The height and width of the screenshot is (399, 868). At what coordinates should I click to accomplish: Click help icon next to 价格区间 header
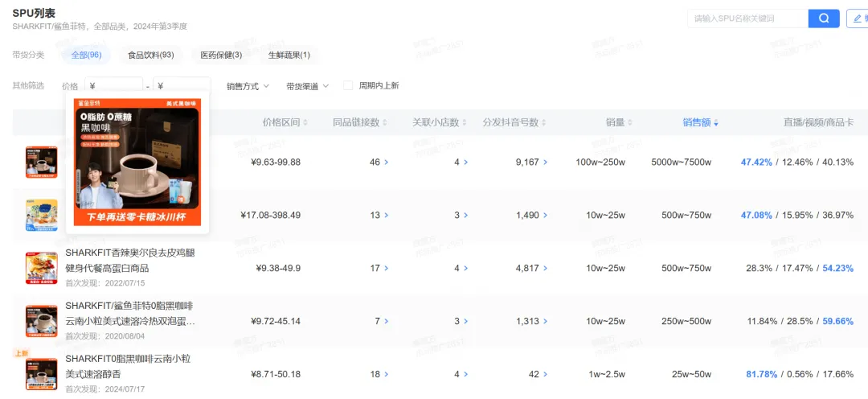[x=305, y=122]
